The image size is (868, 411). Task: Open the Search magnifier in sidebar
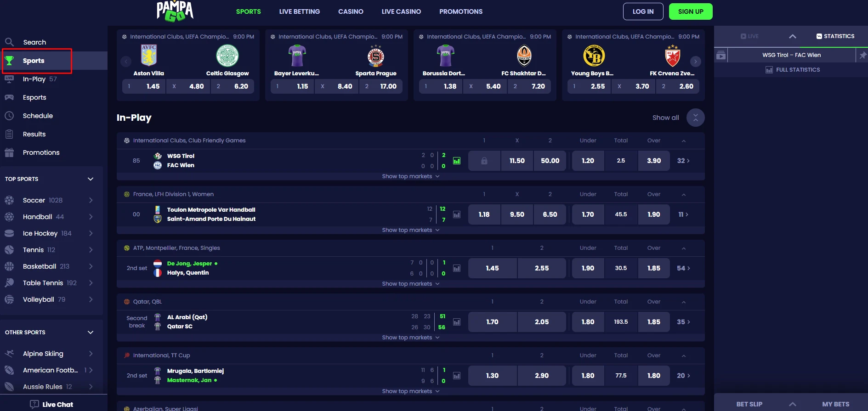9,42
